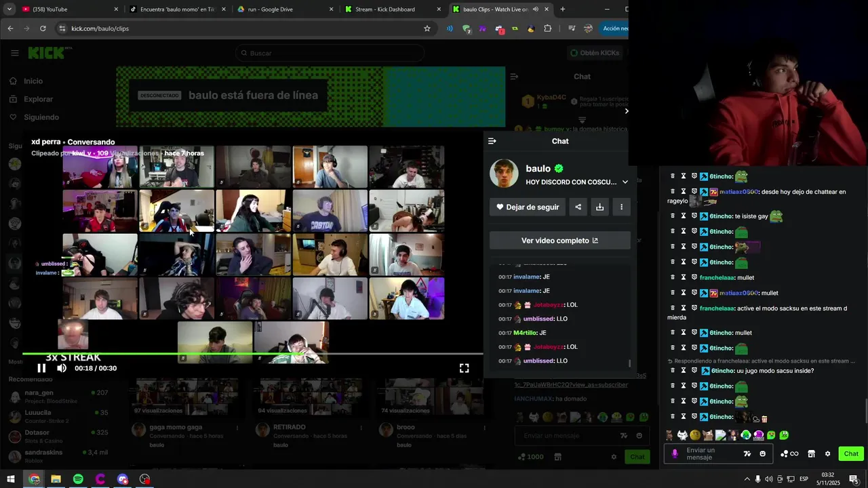Click baulo's profile avatar in clip panel
Image resolution: width=868 pixels, height=488 pixels.
point(504,174)
